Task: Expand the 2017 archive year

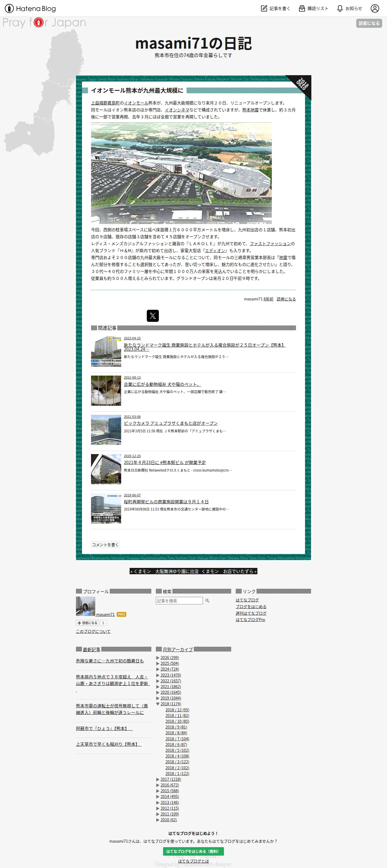Action: click(158, 779)
